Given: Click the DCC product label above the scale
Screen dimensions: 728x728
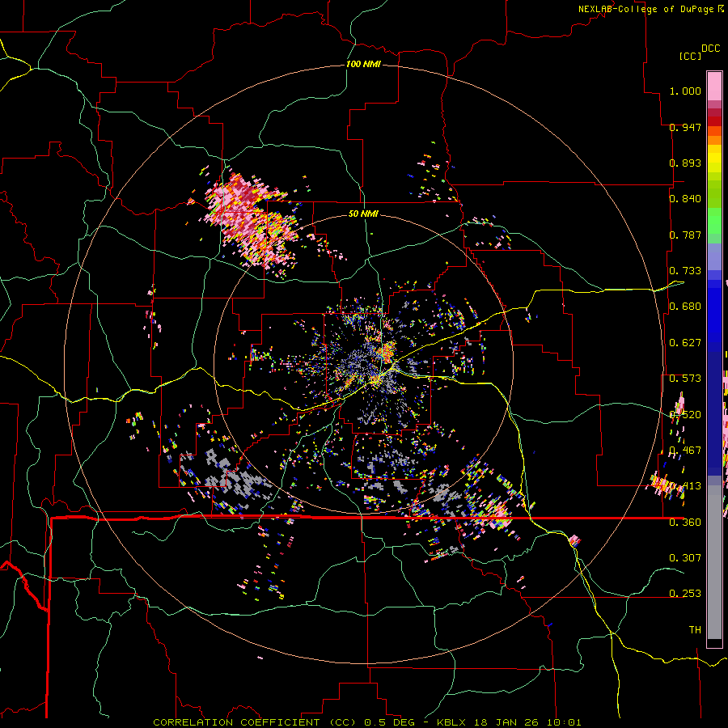Looking at the screenshot, I should [x=711, y=49].
